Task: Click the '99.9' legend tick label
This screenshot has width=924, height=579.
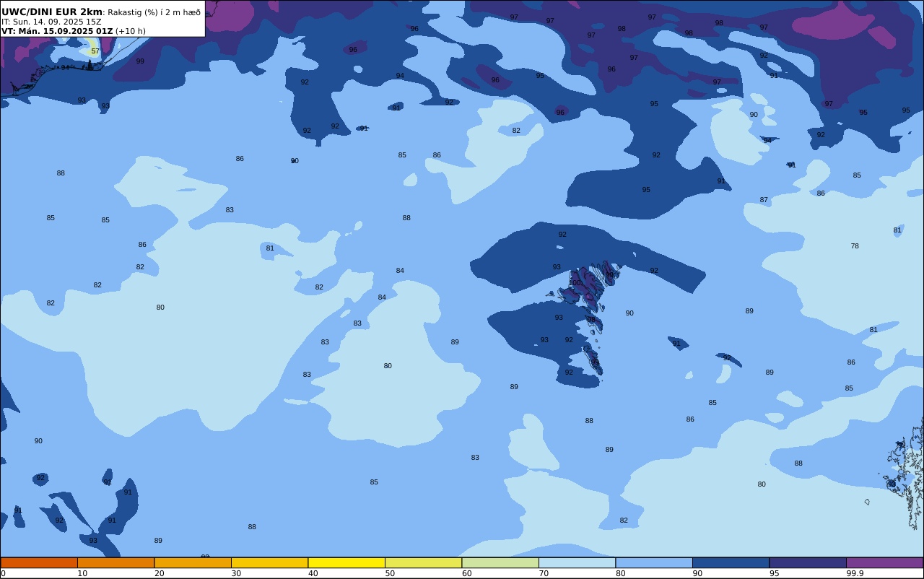Action: [855, 573]
